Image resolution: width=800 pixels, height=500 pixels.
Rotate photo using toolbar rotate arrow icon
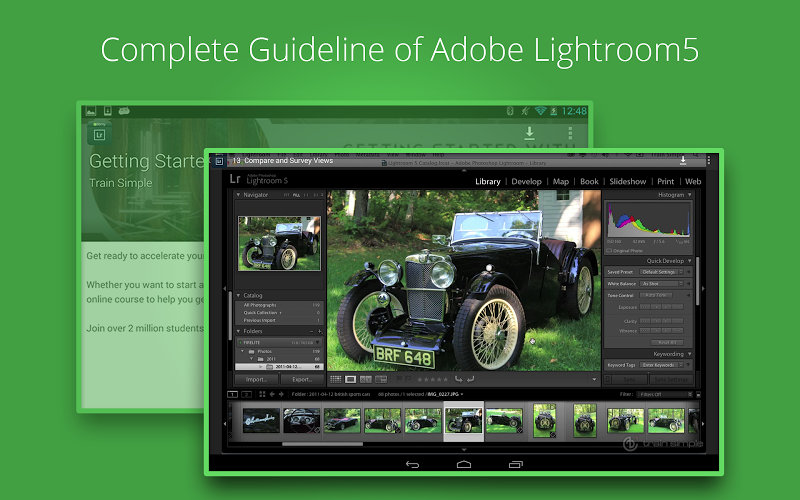click(459, 379)
